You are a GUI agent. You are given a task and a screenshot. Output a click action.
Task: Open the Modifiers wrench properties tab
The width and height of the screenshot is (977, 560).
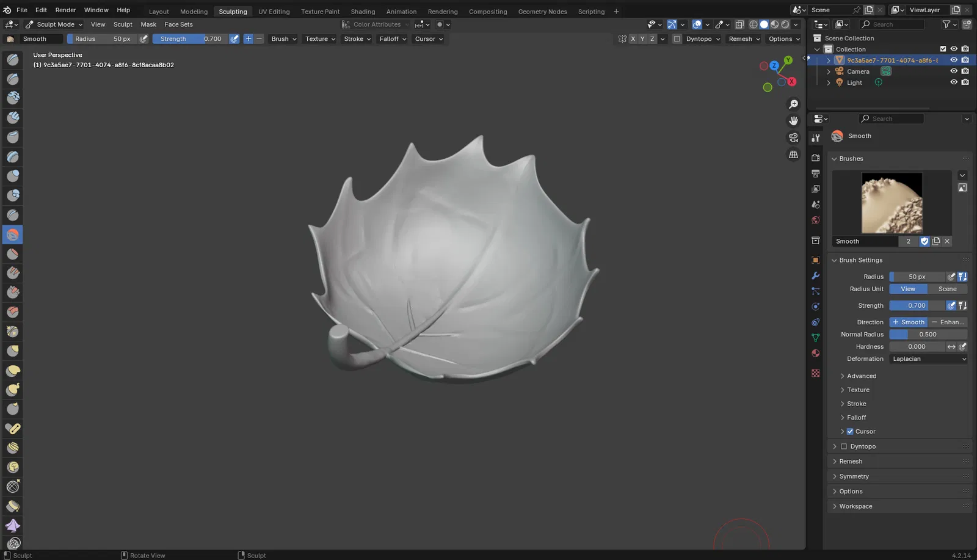click(x=815, y=275)
